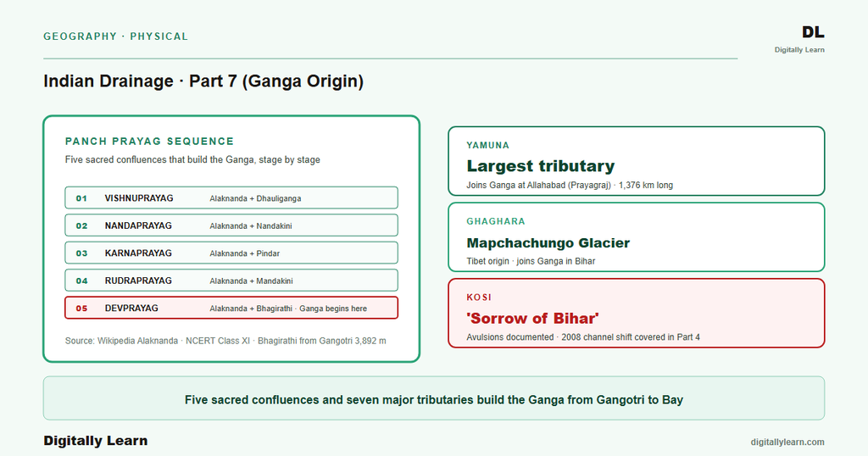Click the 'RUDRAPRAYAG' row name
Viewport: 868px width, 456px height.
tap(138, 281)
